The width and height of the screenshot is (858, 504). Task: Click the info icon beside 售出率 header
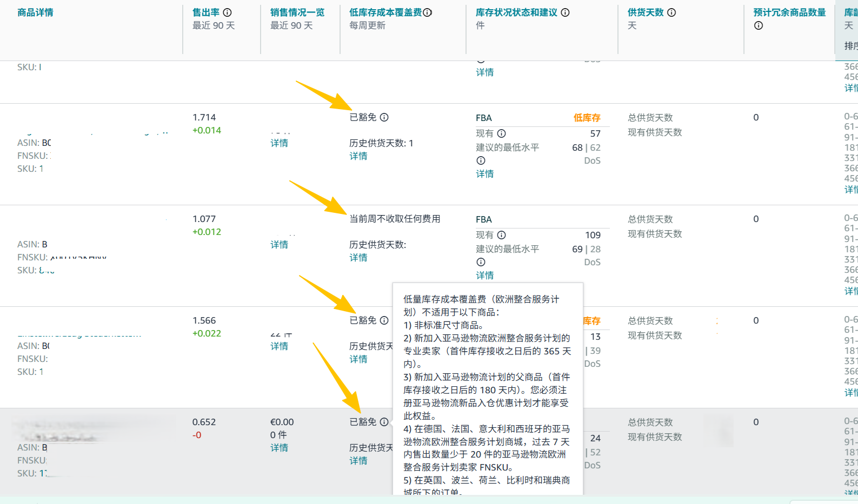tap(228, 12)
